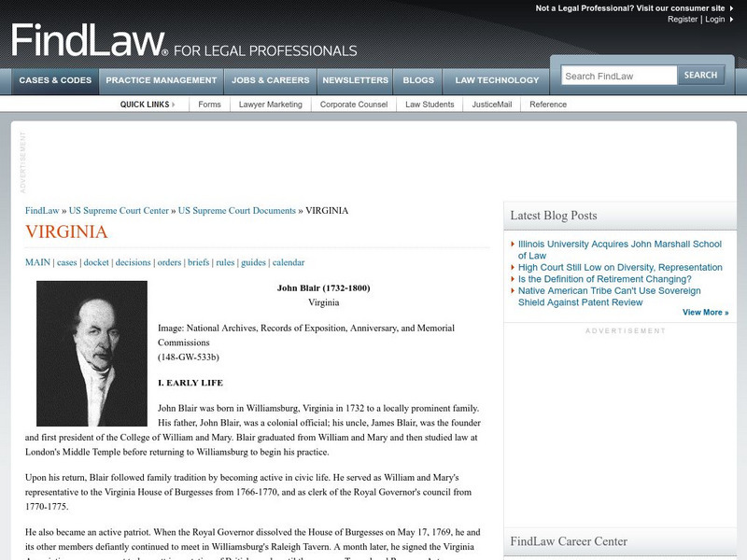Open Practice Management menu
The width and height of the screenshot is (747, 560).
(x=161, y=80)
